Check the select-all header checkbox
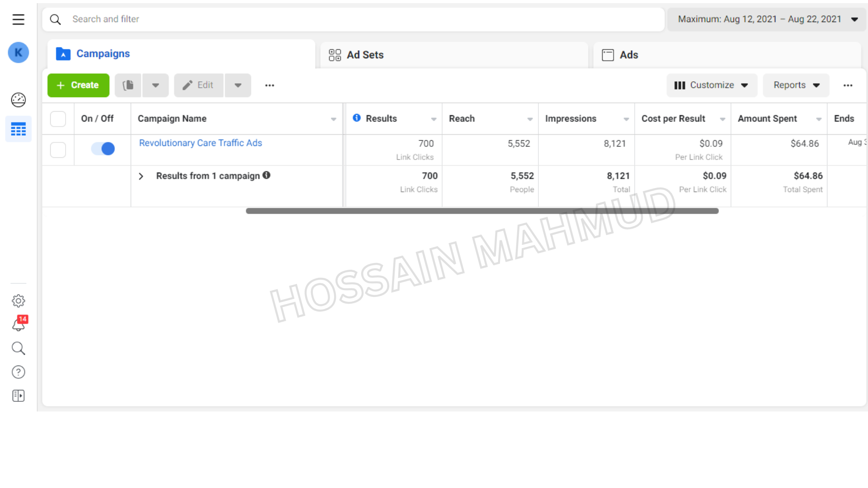The image size is (868, 488). click(x=58, y=119)
